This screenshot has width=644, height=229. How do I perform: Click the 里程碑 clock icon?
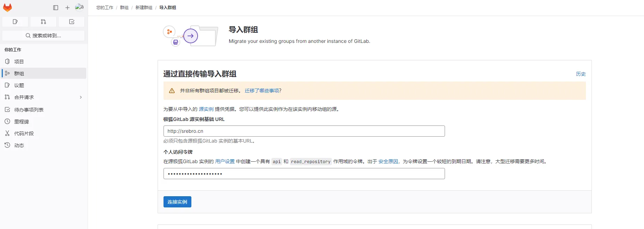(x=7, y=122)
